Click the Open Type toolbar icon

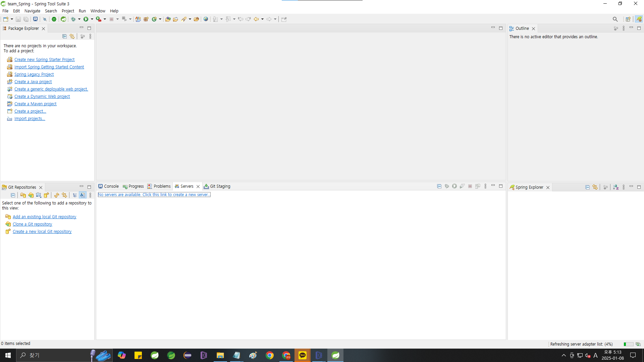click(x=168, y=19)
